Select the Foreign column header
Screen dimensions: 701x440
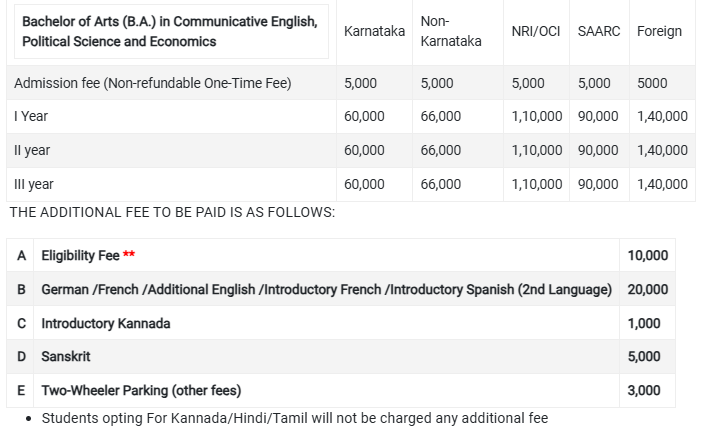(x=659, y=32)
